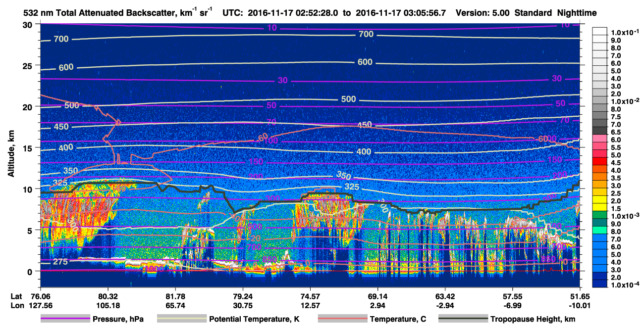644x330 pixels.
Task: Click the 3.5 colorbar label
Action: [616, 178]
